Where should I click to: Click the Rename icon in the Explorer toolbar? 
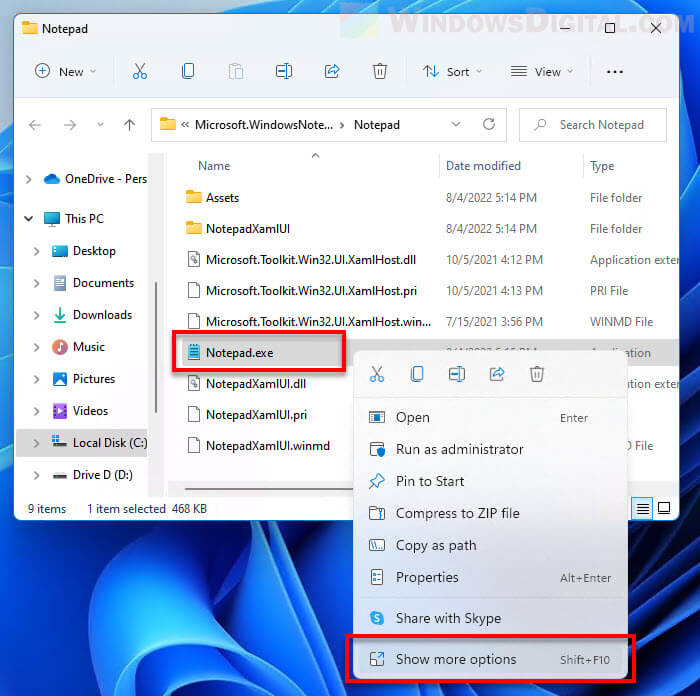(283, 71)
